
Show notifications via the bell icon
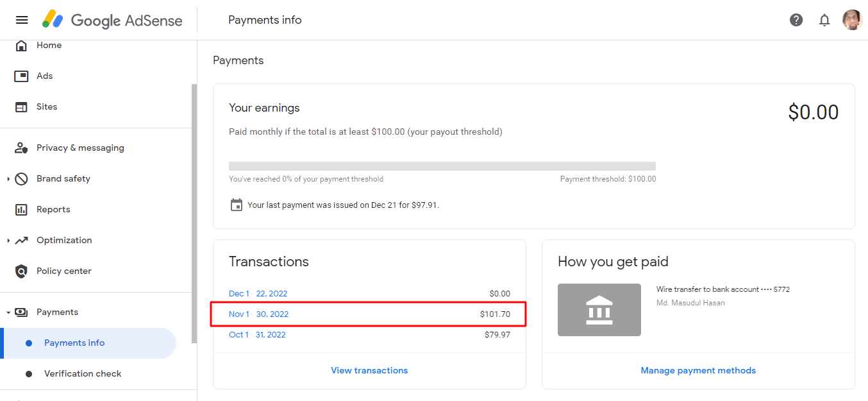(x=824, y=20)
